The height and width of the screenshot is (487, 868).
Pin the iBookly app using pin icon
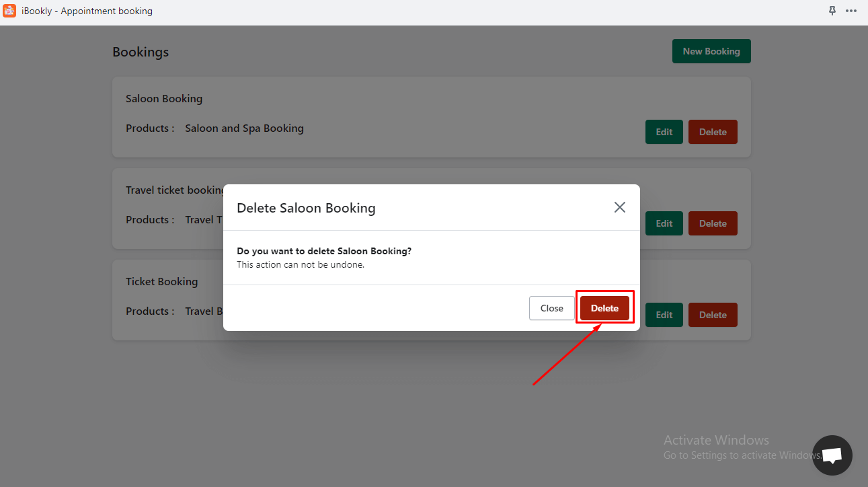tap(832, 11)
